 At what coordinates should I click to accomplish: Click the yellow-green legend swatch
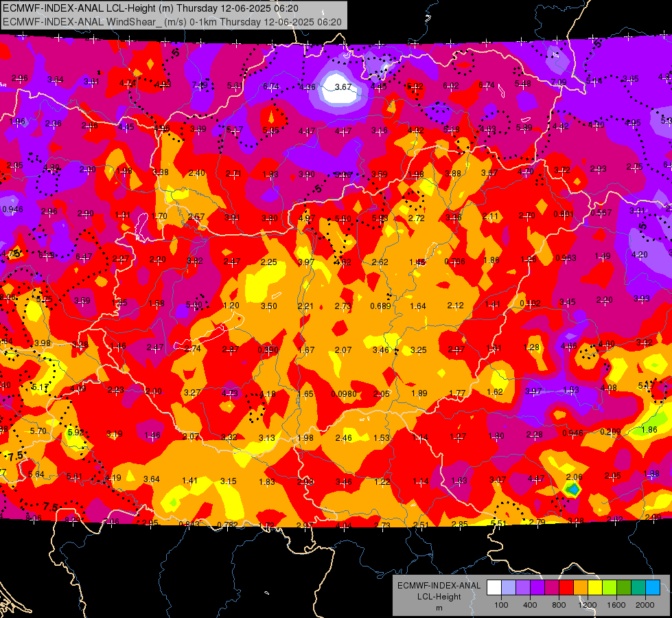[x=610, y=588]
